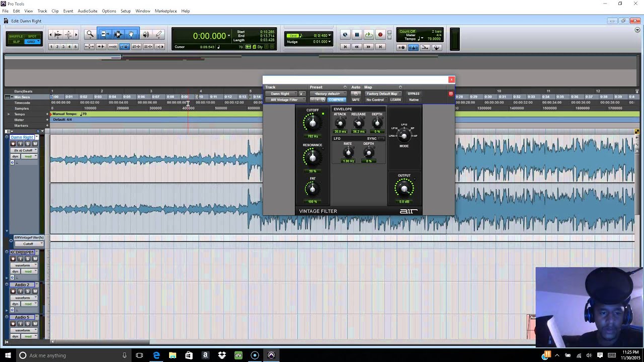Viewport: 644px width, 362px height.
Task: Open Factory Default Map dropdown
Action: (x=382, y=94)
